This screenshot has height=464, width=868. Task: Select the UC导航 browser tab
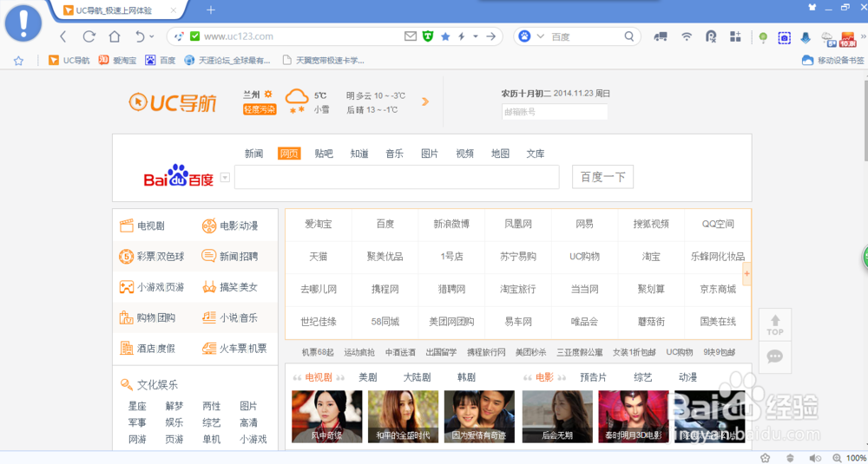[119, 10]
